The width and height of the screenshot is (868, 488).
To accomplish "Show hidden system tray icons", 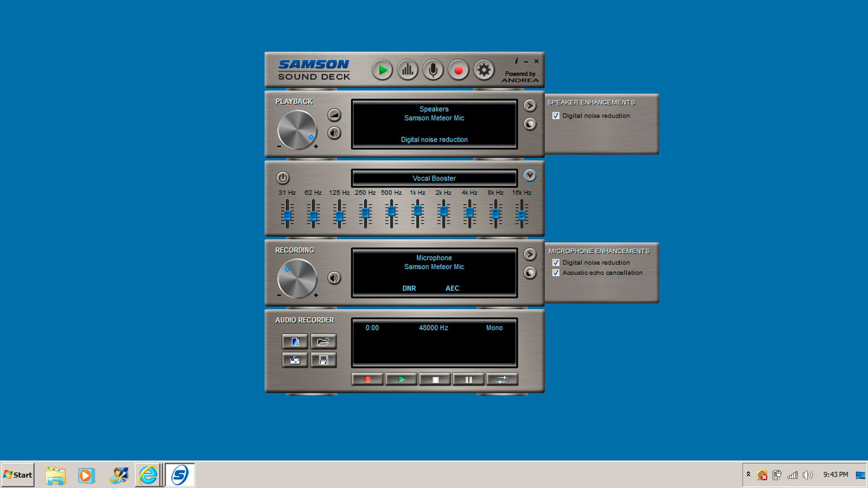I will pyautogui.click(x=748, y=474).
